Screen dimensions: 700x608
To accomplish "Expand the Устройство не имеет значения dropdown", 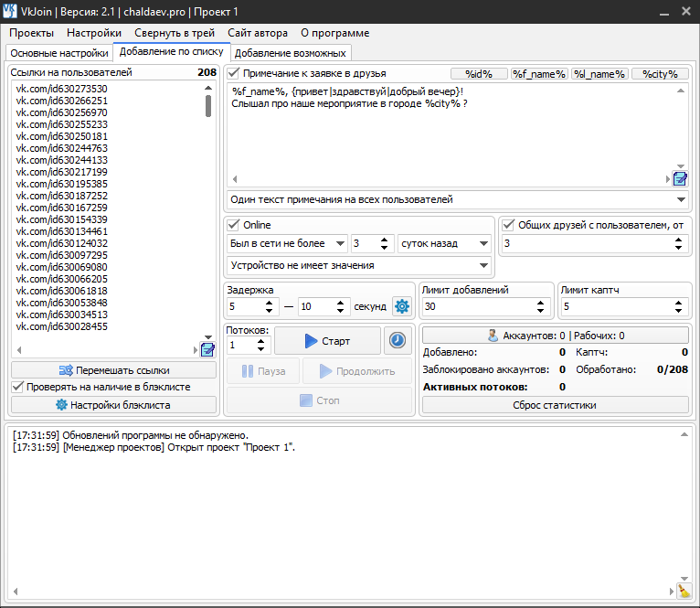I will [359, 265].
